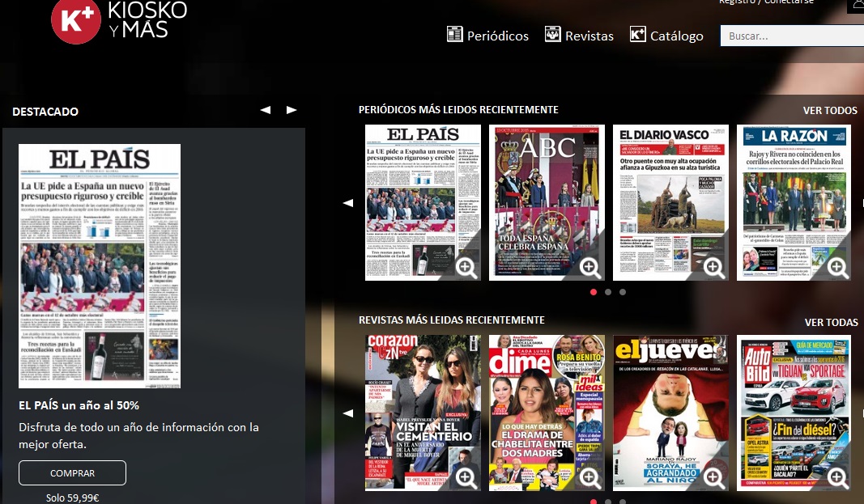
Task: Select first newspapers carousel page dot
Action: point(594,292)
